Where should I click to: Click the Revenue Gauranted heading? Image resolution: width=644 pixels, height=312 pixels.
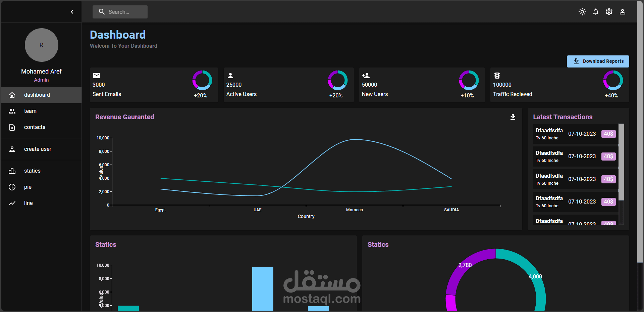pyautogui.click(x=125, y=117)
